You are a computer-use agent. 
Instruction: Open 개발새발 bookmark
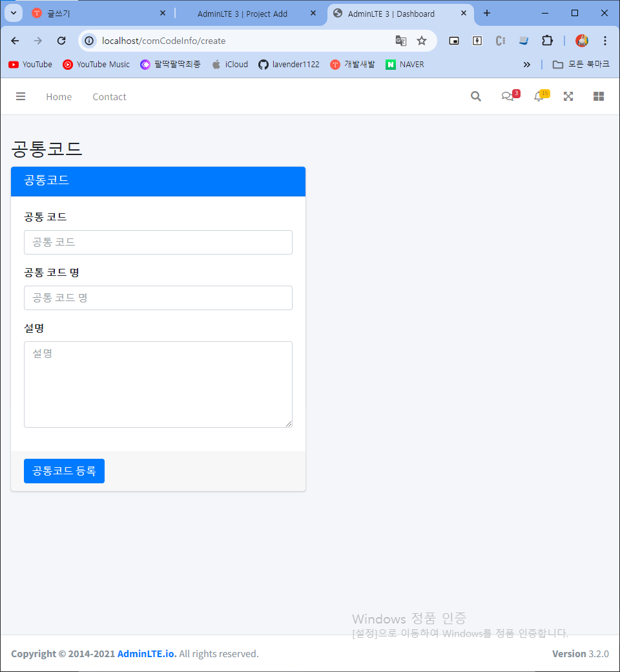[x=353, y=64]
